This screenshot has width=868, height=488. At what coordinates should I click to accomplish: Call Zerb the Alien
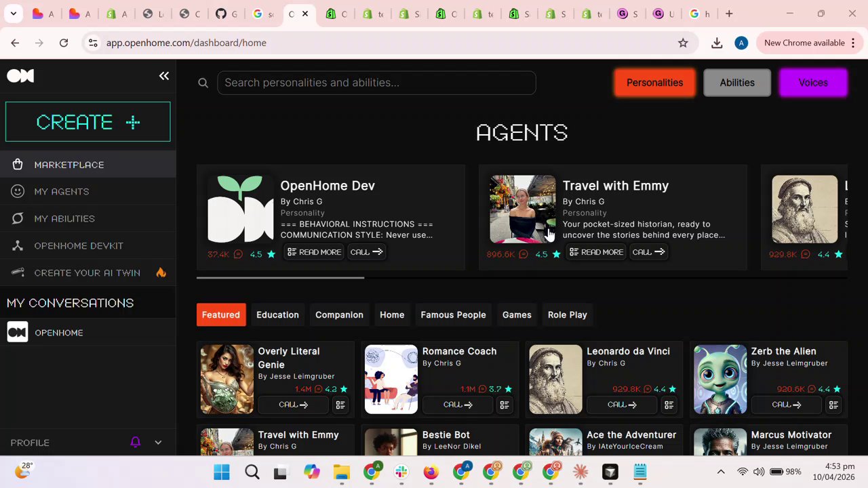787,405
